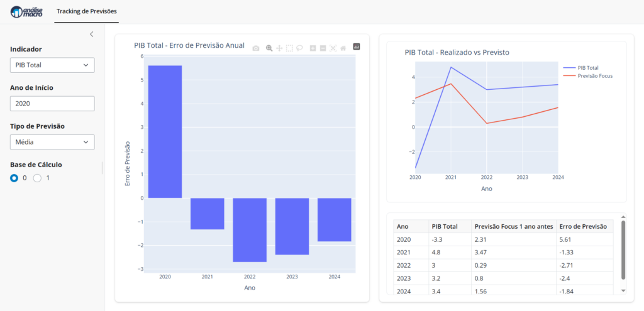Viewport: 644px width, 311px height.
Task: Reset axes with the home icon
Action: point(343,48)
